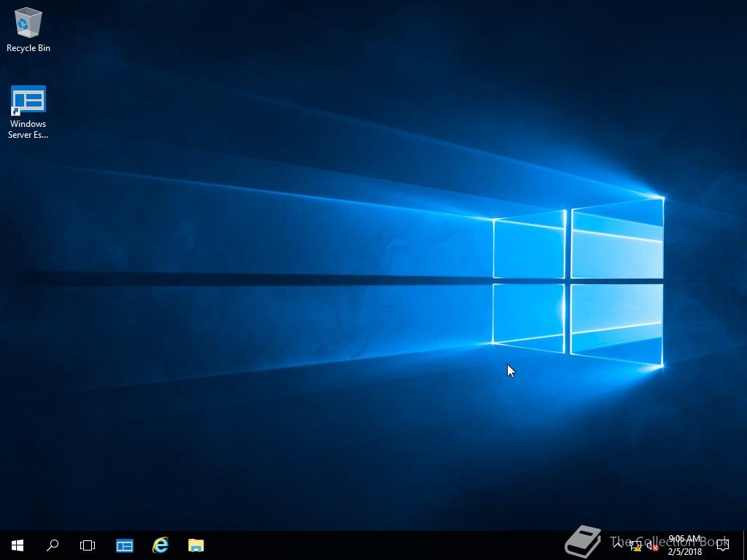Open the network status tray icon
The width and height of the screenshot is (747, 560).
(635, 545)
